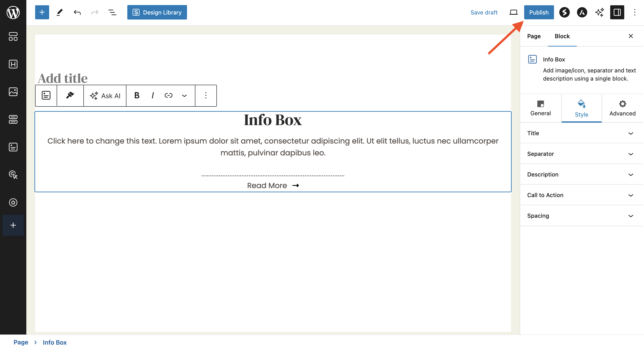644x349 pixels.
Task: Open the device preview laptop icon
Action: coord(513,12)
